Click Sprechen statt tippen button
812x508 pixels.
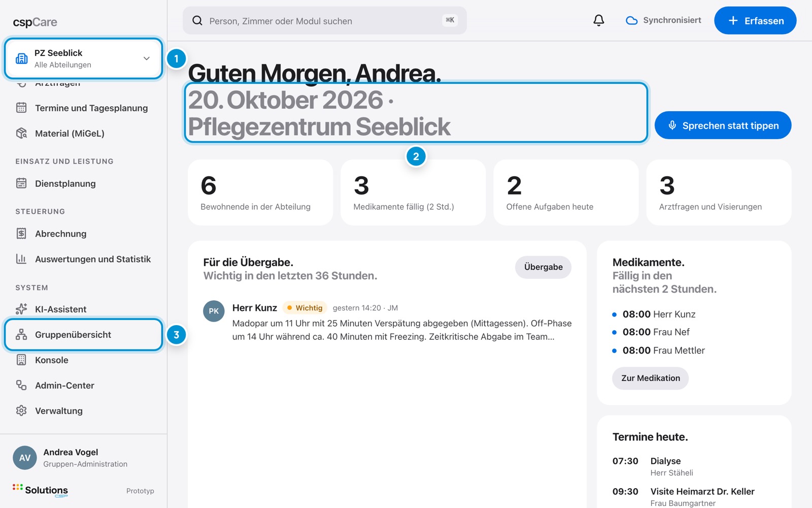pos(723,125)
